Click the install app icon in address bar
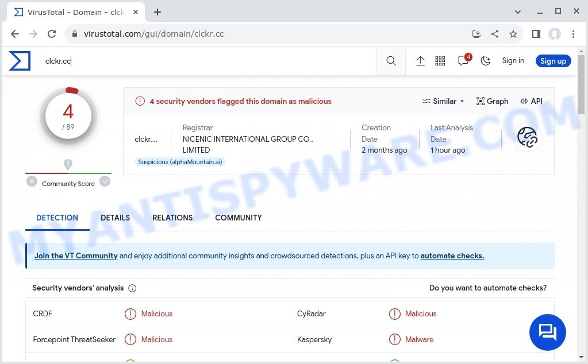The image size is (588, 364). tap(476, 34)
